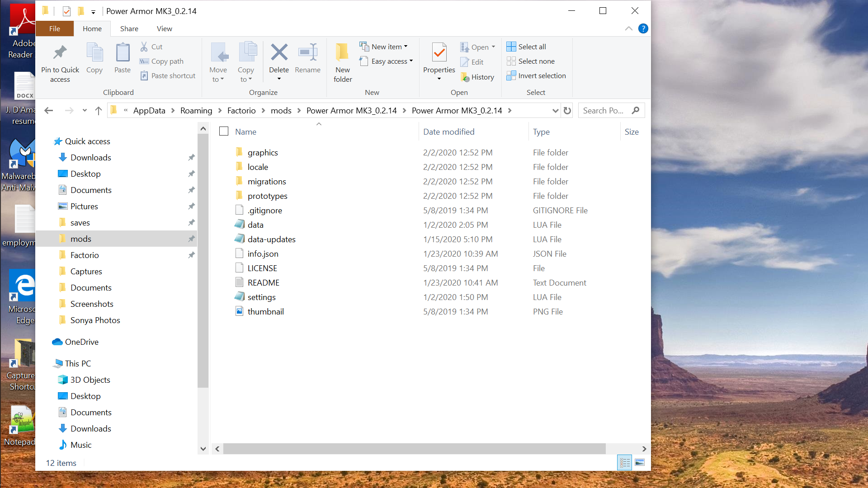Viewport: 868px width, 488px height.
Task: Open the customize quick access toolbar dropdown
Action: pyautogui.click(x=93, y=12)
